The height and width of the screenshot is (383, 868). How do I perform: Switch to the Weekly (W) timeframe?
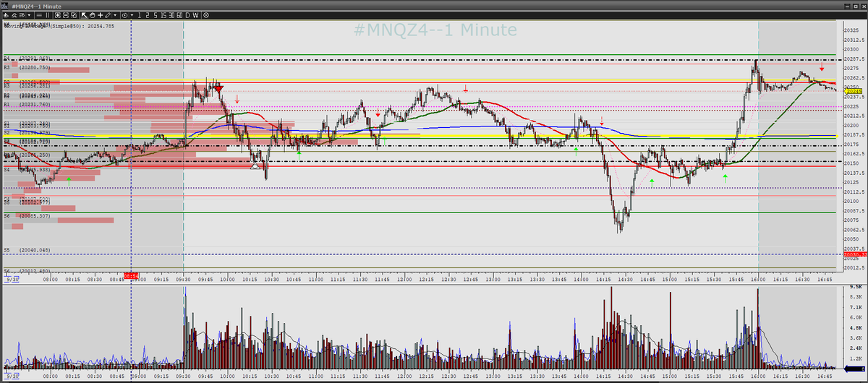tap(196, 15)
